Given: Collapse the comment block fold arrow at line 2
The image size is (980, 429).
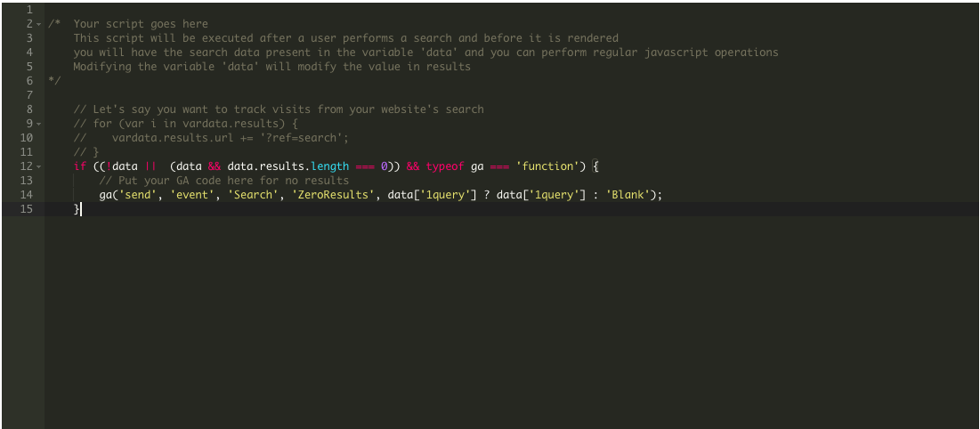Looking at the screenshot, I should (x=39, y=24).
